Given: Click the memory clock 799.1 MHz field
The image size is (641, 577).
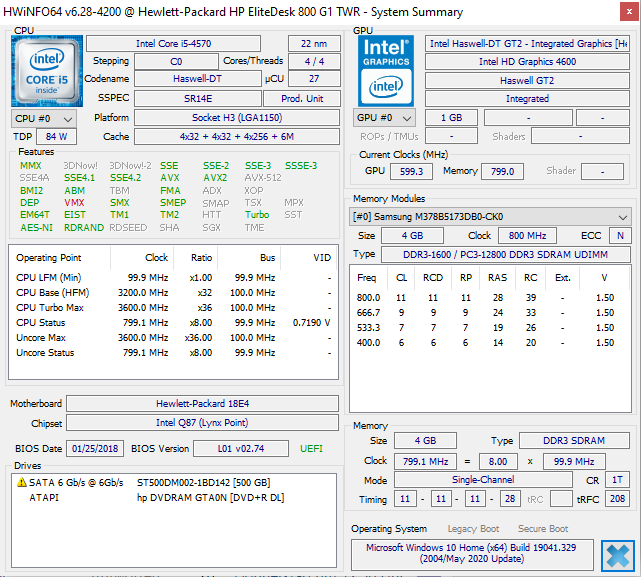Looking at the screenshot, I should point(426,462).
